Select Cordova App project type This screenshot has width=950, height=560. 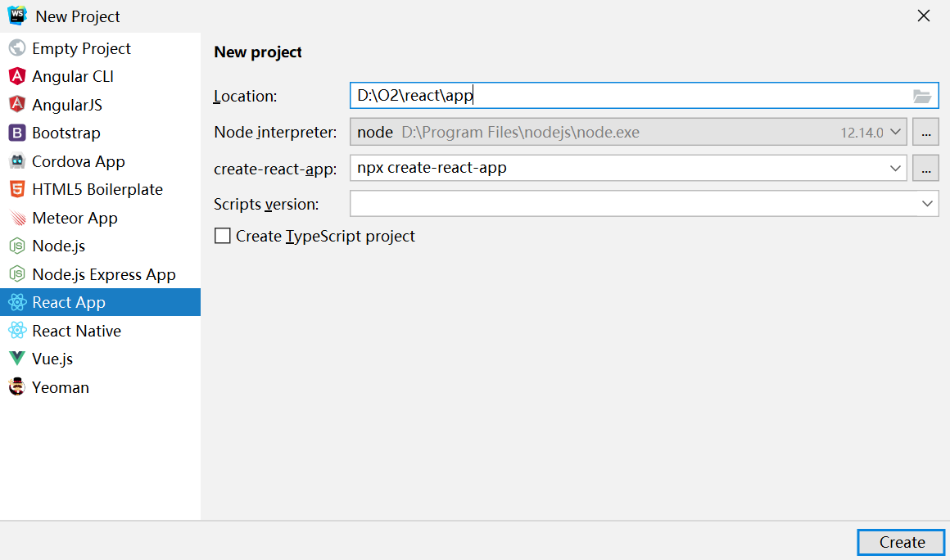tap(100, 161)
